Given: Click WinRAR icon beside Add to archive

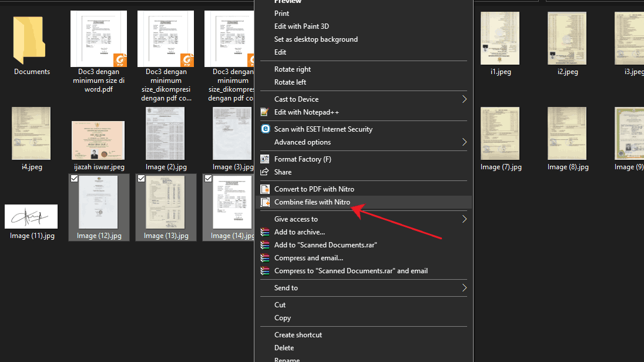Looking at the screenshot, I should [265, 232].
